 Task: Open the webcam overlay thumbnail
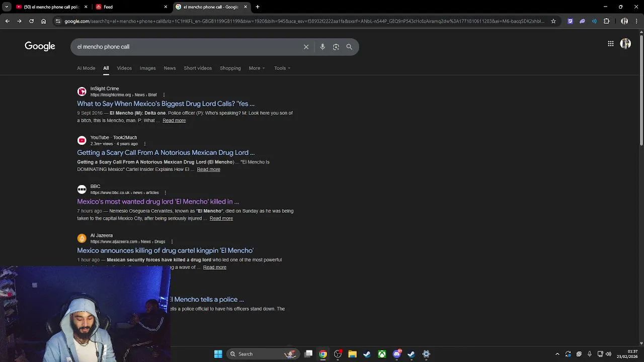[x=85, y=314]
